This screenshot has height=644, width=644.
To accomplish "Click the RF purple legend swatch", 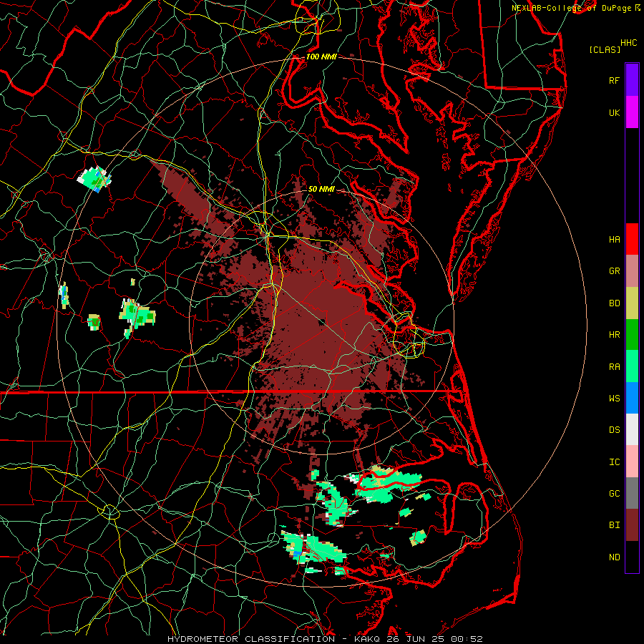I will (632, 80).
